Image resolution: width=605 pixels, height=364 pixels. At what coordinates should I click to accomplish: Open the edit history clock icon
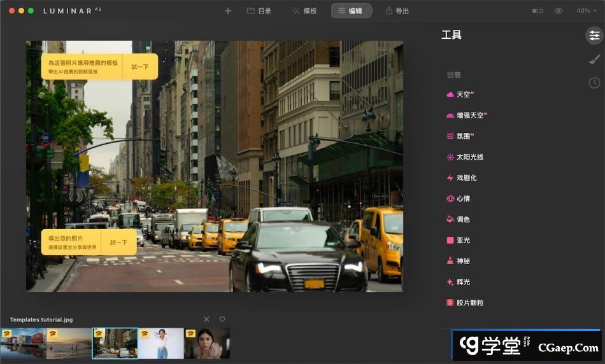click(x=594, y=83)
